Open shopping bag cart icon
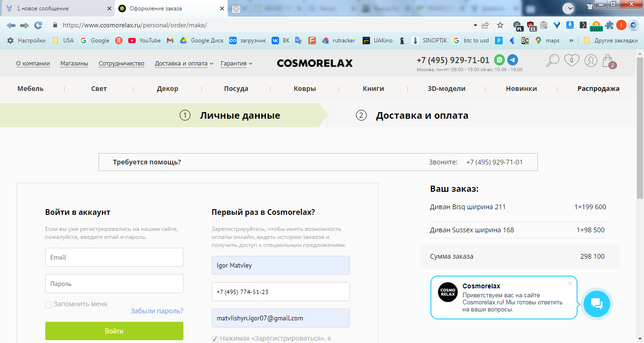Viewport: 644px width, 343px height. pos(609,61)
